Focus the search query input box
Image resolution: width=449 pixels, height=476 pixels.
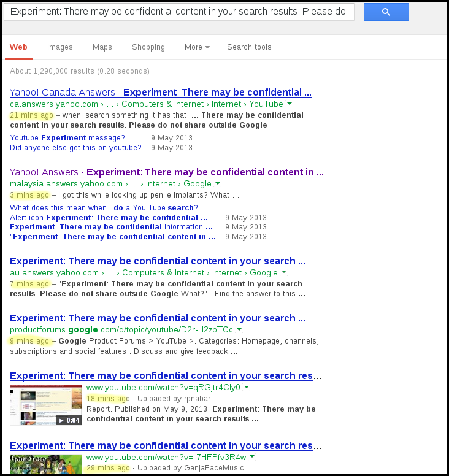pyautogui.click(x=179, y=12)
